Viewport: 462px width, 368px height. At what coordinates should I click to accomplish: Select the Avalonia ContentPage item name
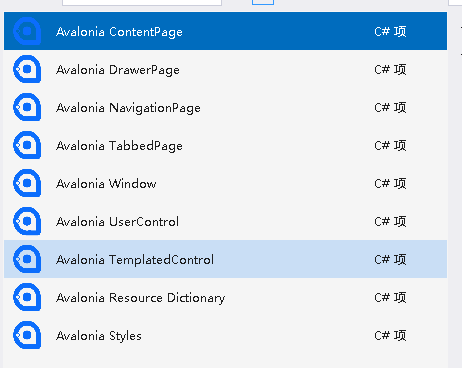pyautogui.click(x=119, y=32)
